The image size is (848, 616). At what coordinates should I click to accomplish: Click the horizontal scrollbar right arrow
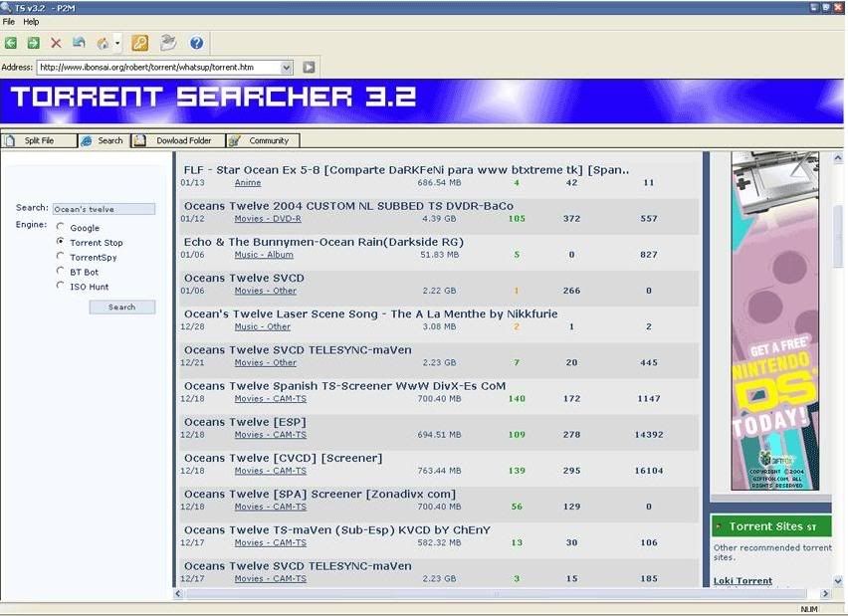point(825,594)
